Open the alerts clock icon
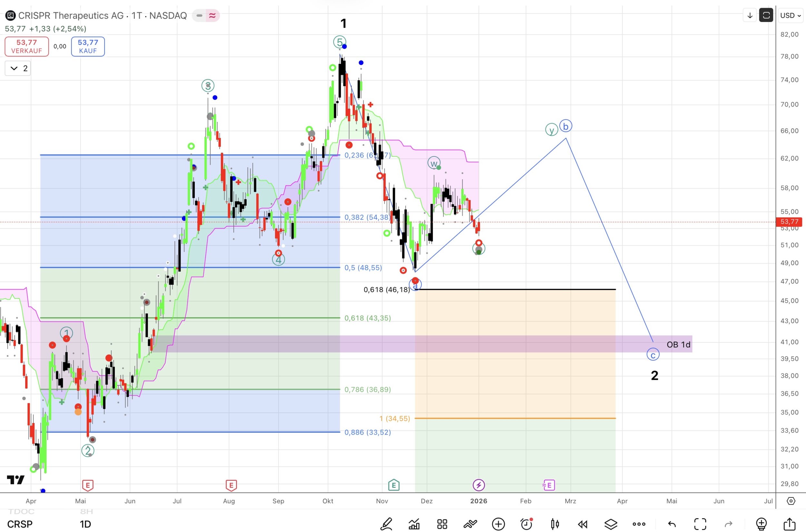 tap(526, 524)
